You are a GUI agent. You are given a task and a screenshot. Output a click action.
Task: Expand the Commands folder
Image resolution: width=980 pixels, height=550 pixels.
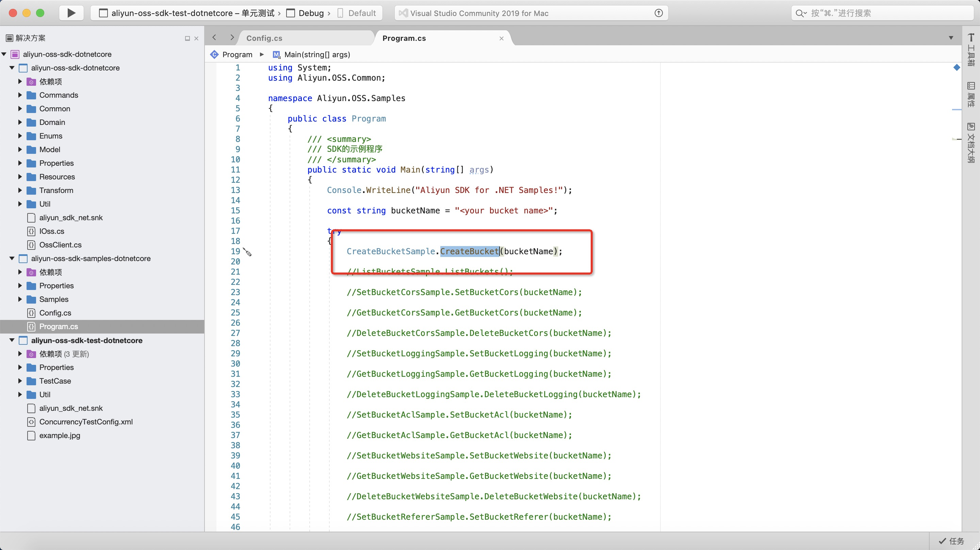pos(20,95)
